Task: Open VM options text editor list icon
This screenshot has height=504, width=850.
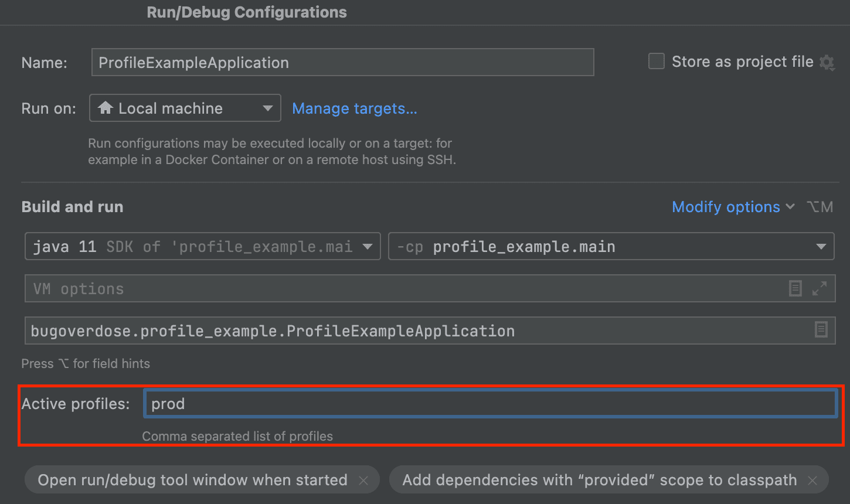Action: pos(795,288)
